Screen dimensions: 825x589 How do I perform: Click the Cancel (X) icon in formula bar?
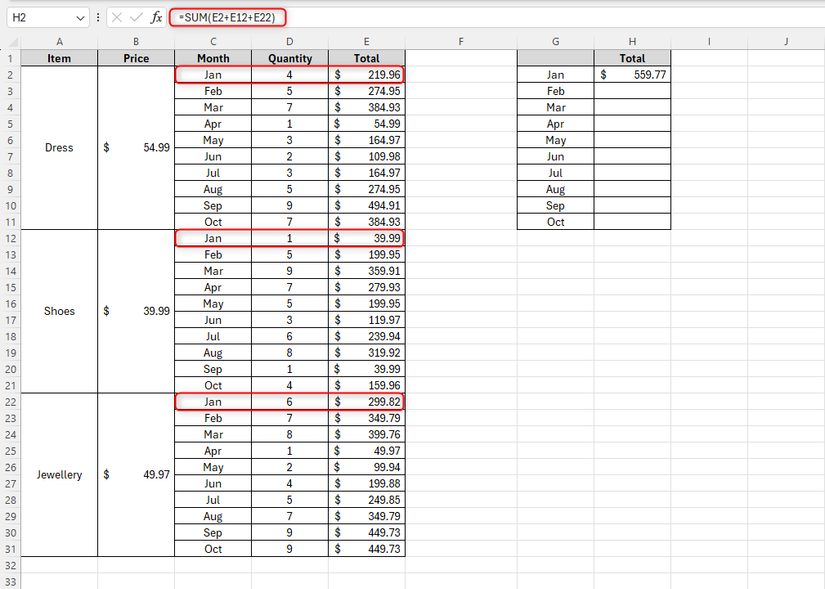[x=116, y=17]
